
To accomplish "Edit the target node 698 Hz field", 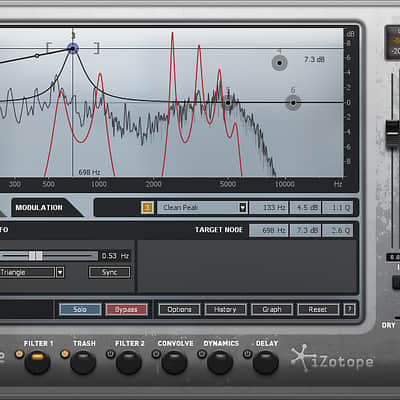I will click(x=269, y=230).
